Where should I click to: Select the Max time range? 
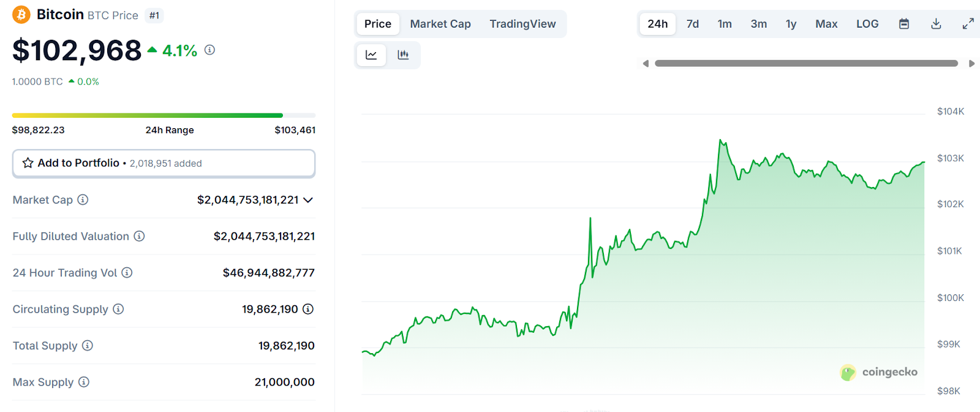826,24
